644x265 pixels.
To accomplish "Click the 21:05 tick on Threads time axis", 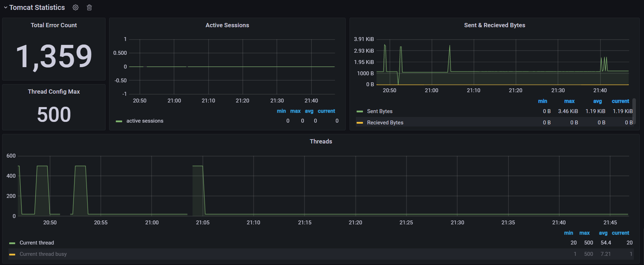I will [x=203, y=223].
